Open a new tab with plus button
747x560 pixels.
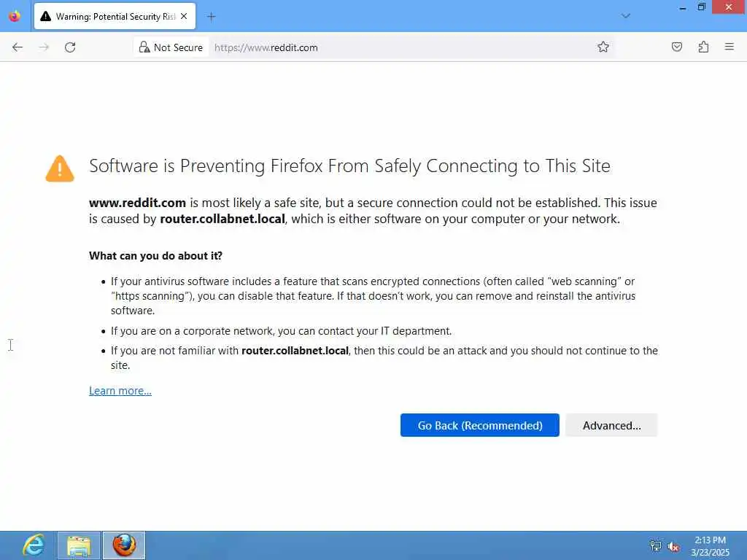(x=211, y=17)
